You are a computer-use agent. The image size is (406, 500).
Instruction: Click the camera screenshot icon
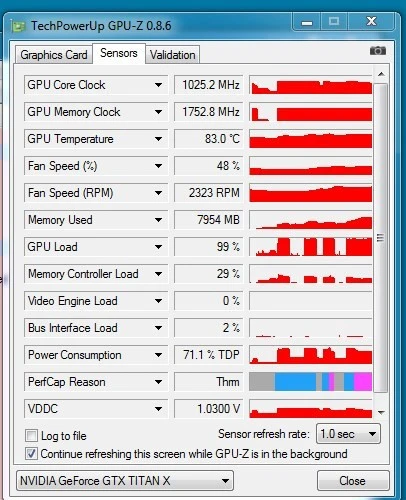[378, 51]
